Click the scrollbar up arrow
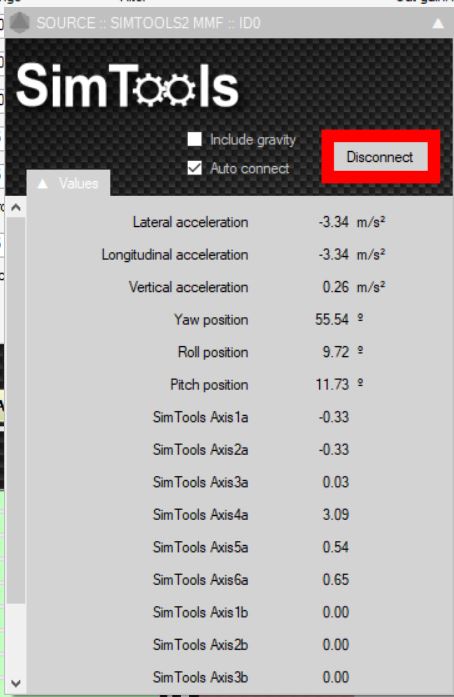The image size is (454, 697). (x=16, y=208)
